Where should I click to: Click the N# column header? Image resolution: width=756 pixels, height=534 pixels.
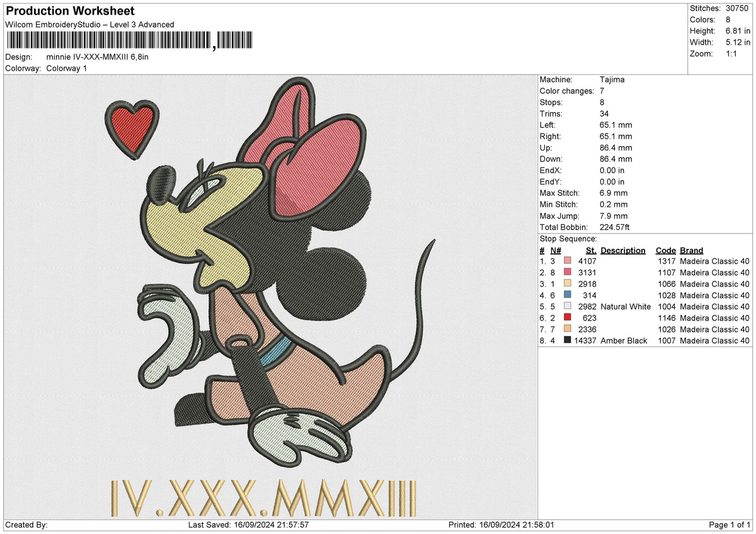pyautogui.click(x=556, y=250)
